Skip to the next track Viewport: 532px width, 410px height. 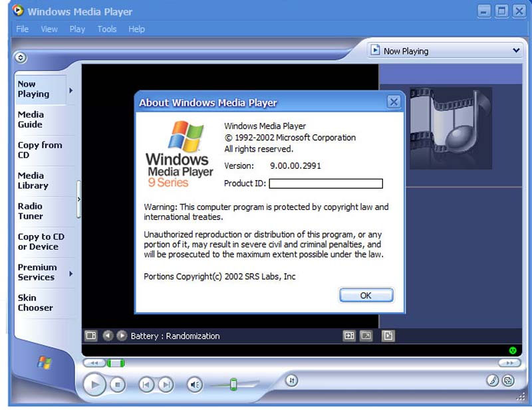click(x=166, y=384)
